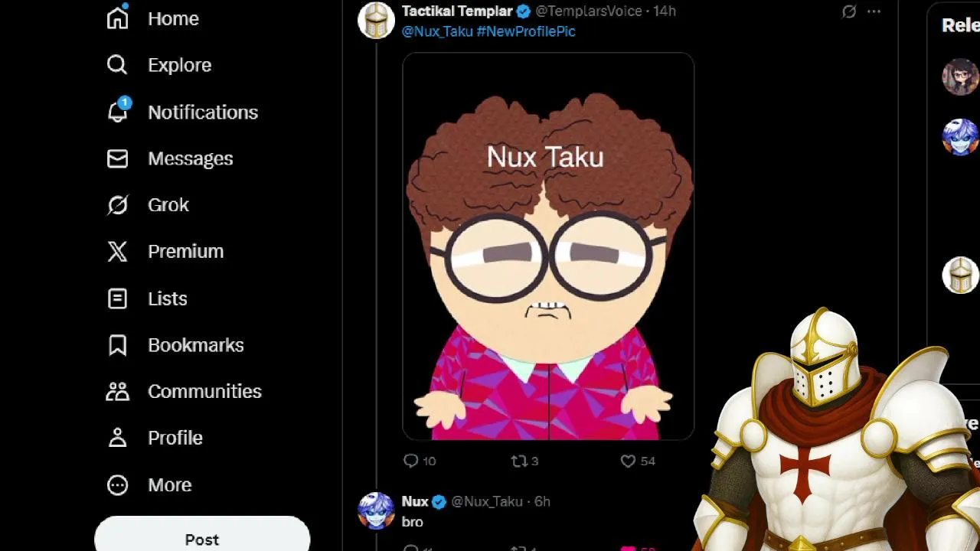Open the Bookmarks icon
980x551 pixels.
(117, 345)
